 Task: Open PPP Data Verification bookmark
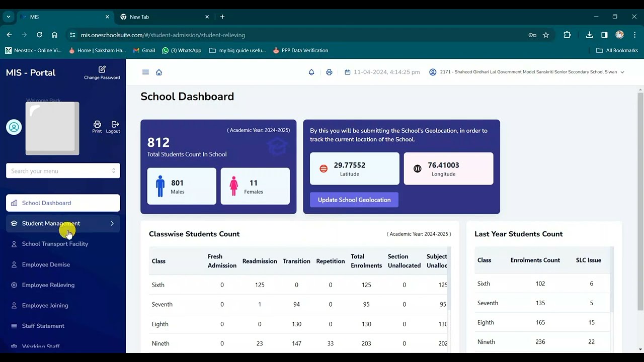coord(300,50)
